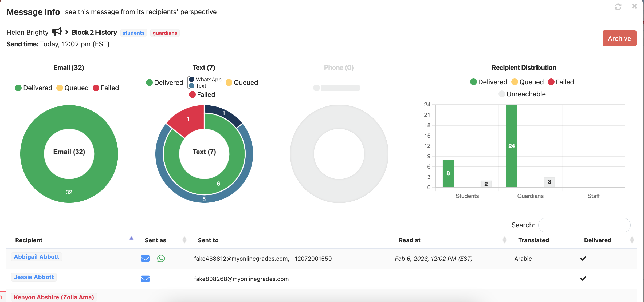Sort table by Recipient column
This screenshot has width=644, height=302.
coord(29,240)
